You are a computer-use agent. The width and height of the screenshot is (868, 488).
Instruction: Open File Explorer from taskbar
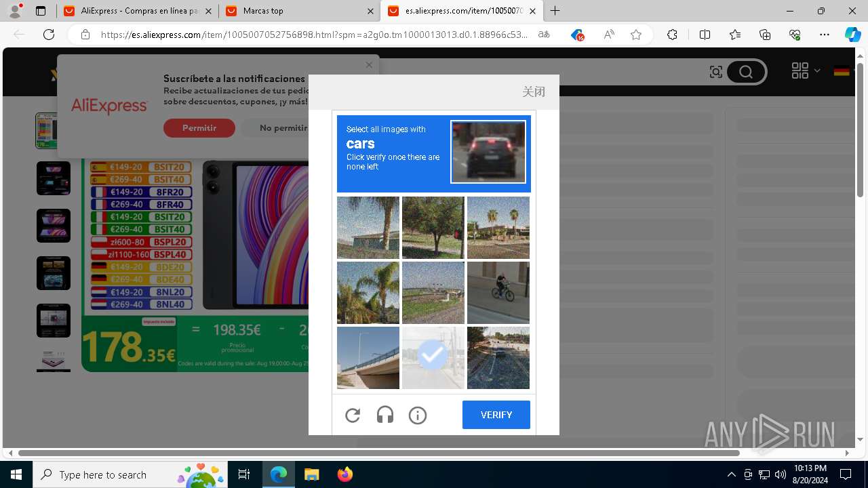tap(311, 474)
